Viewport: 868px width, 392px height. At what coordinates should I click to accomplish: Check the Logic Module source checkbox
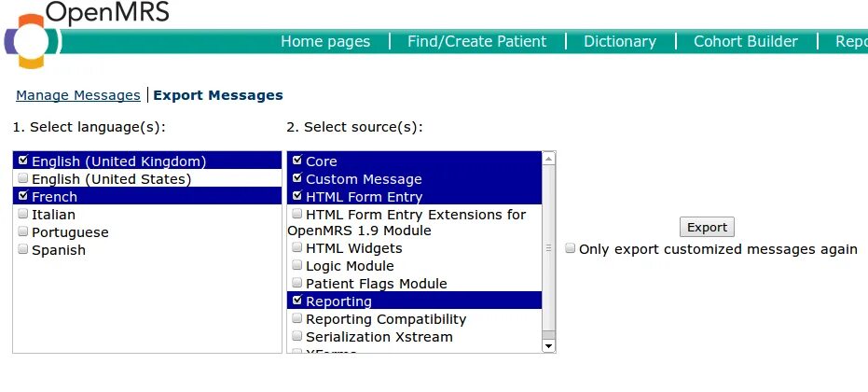coord(297,266)
